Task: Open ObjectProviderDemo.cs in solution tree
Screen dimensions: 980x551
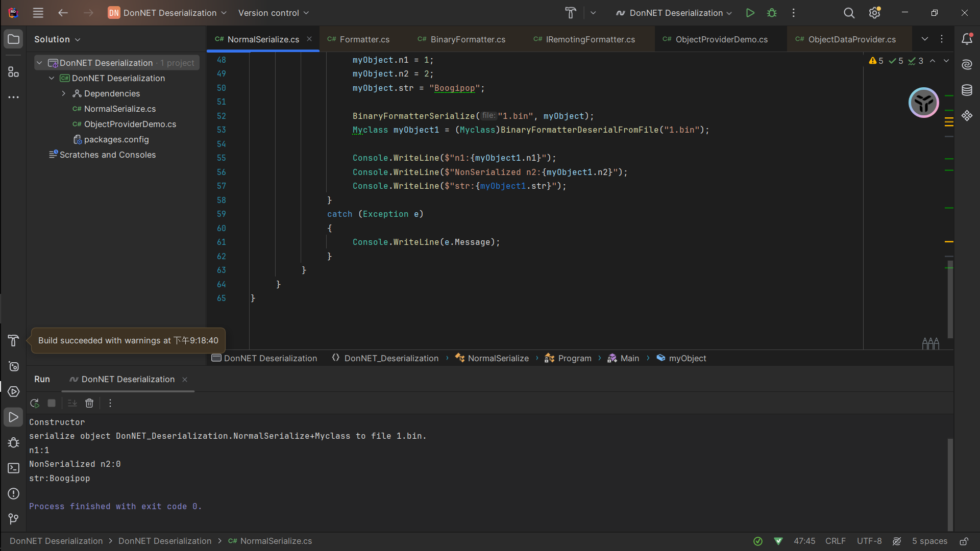Action: click(x=130, y=124)
